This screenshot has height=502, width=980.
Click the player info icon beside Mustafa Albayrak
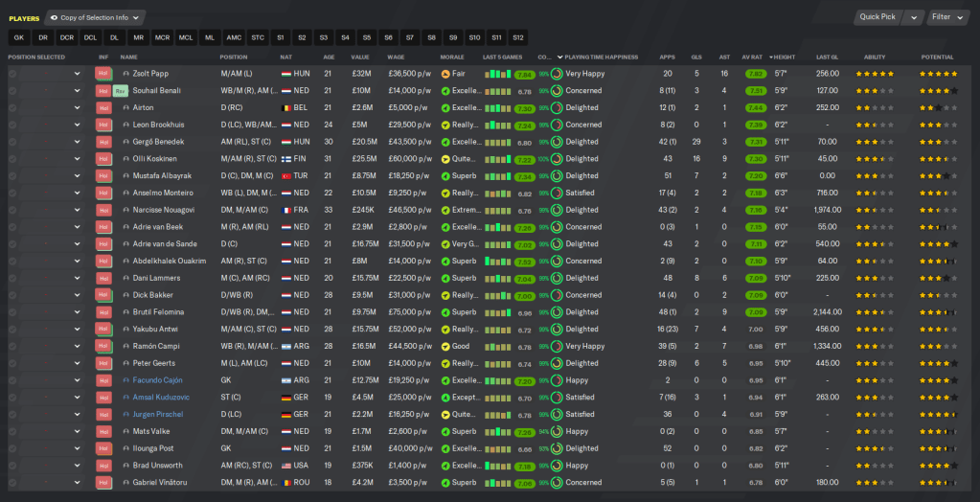pos(125,176)
